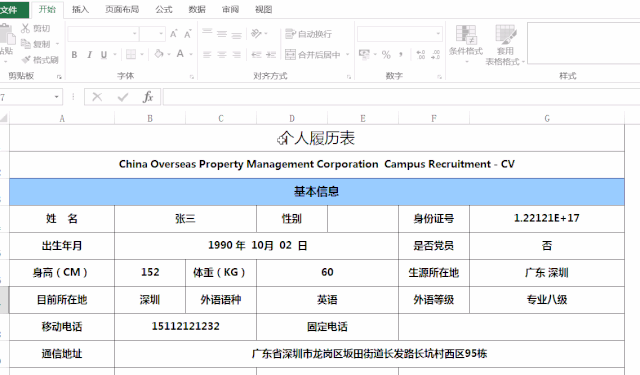Image resolution: width=640 pixels, height=375 pixels.
Task: Click the Cut scissors icon
Action: point(25,28)
